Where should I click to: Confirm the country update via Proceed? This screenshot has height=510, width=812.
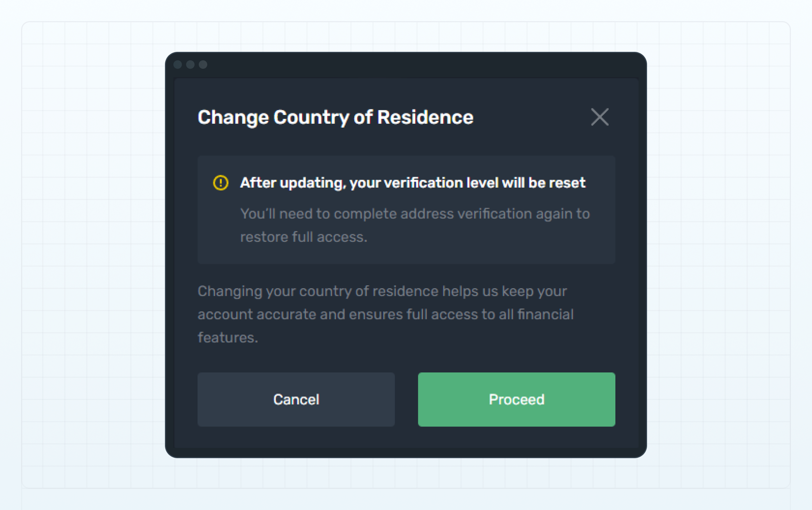(516, 399)
